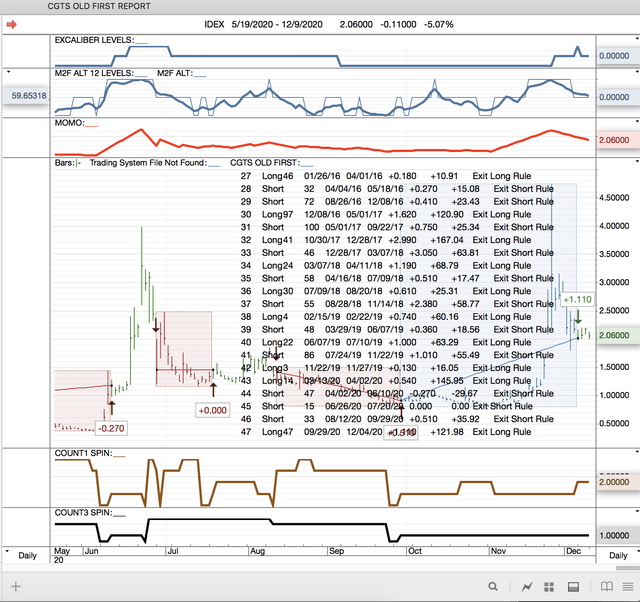Image resolution: width=640 pixels, height=602 pixels.
Task: Click the +1.110 trade profit label
Action: click(577, 300)
